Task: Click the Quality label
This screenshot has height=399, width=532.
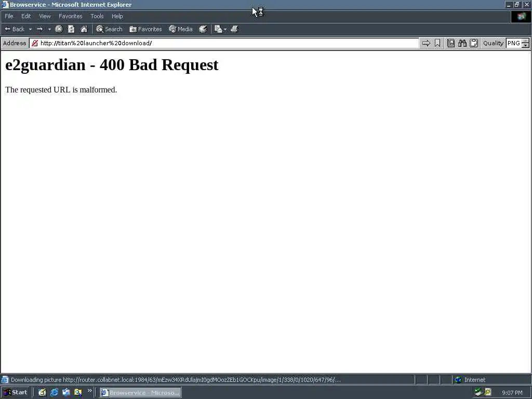Action: 494,43
